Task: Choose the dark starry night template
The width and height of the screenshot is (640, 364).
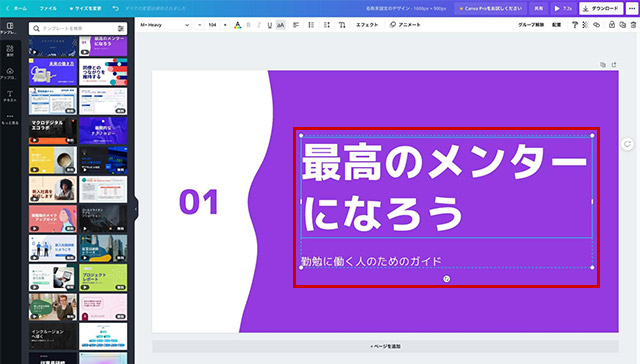Action: click(53, 46)
